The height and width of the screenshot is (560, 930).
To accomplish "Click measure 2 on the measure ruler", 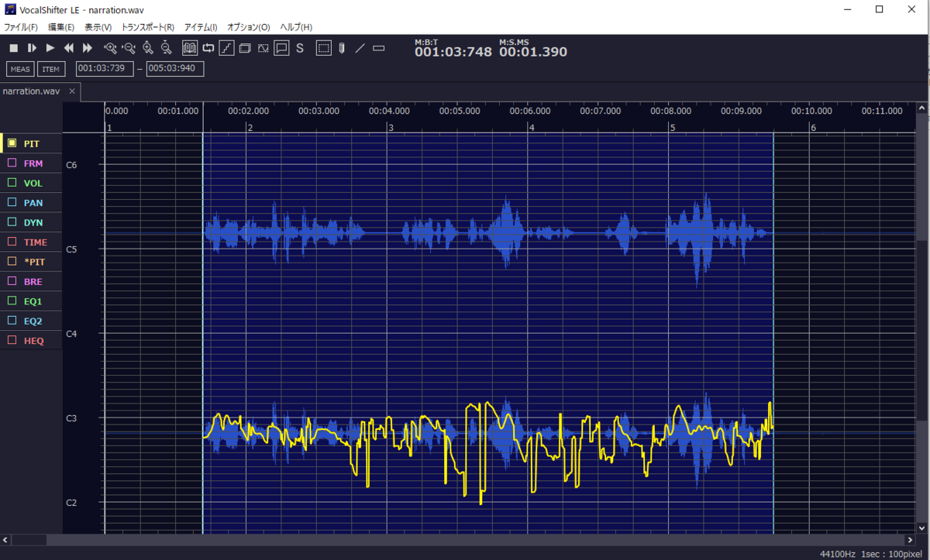I will click(x=250, y=128).
